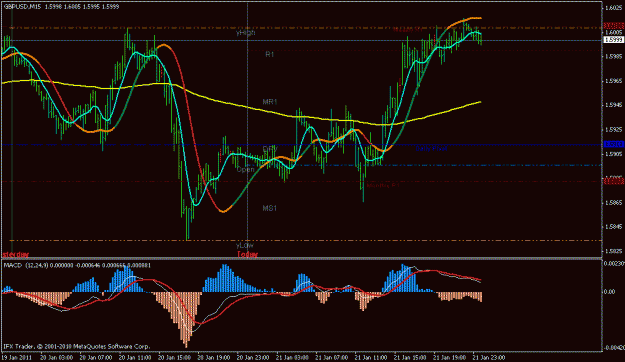Select the R1 resistance label
Viewport: 625px width, 362px height.
click(x=270, y=55)
